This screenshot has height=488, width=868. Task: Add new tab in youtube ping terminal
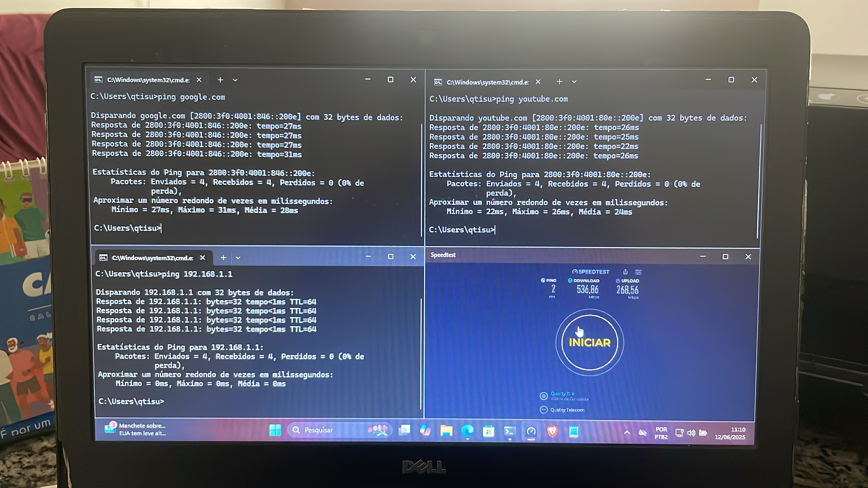[x=559, y=82]
